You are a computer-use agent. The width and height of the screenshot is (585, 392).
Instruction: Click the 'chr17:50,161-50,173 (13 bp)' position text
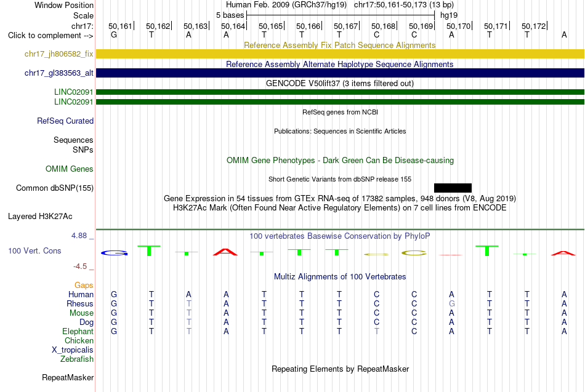[404, 5]
